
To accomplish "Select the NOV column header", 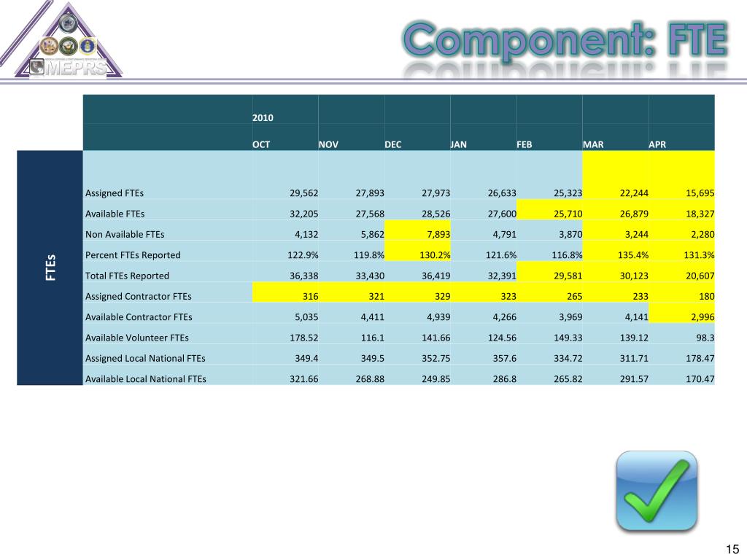I will pyautogui.click(x=328, y=144).
